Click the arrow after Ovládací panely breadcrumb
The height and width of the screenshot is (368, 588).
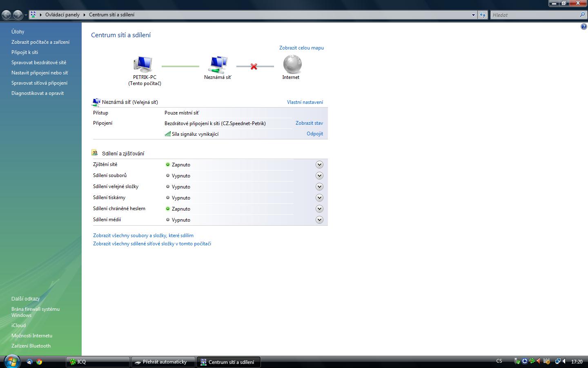pos(85,15)
